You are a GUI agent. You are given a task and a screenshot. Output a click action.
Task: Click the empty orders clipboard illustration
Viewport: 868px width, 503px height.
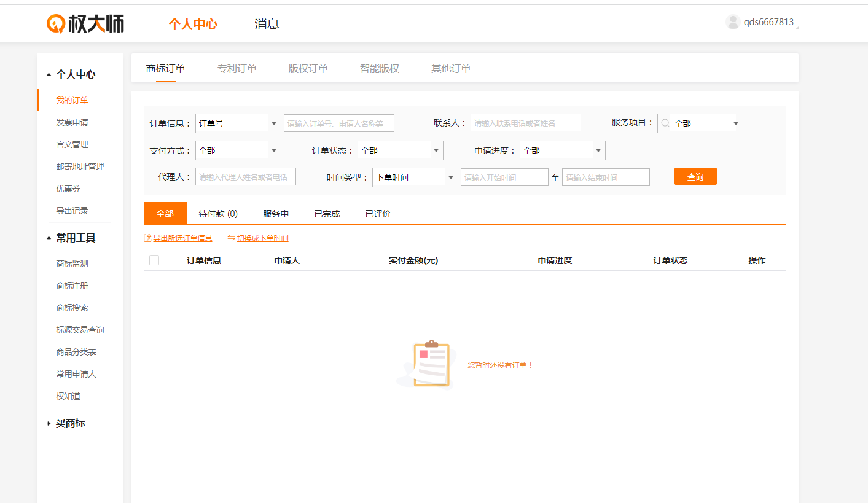[x=431, y=364]
